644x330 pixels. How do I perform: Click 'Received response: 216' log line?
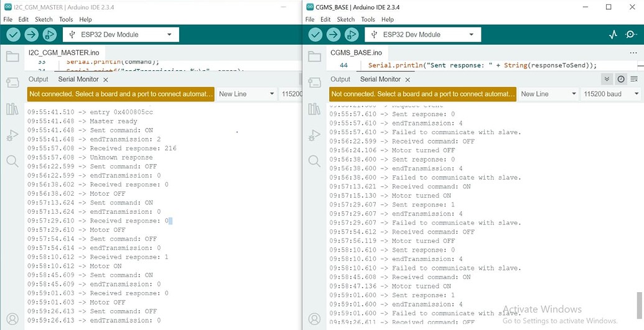(102, 148)
